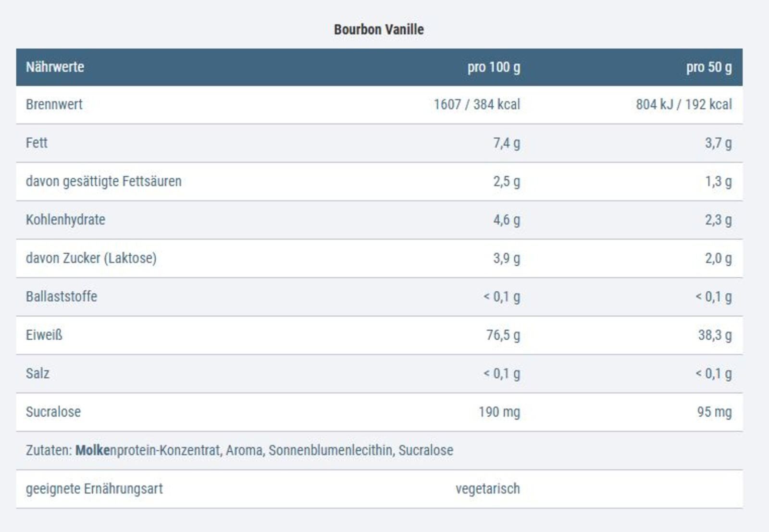The image size is (769, 532).
Task: Click the 76,5 g protein value
Action: (x=503, y=335)
